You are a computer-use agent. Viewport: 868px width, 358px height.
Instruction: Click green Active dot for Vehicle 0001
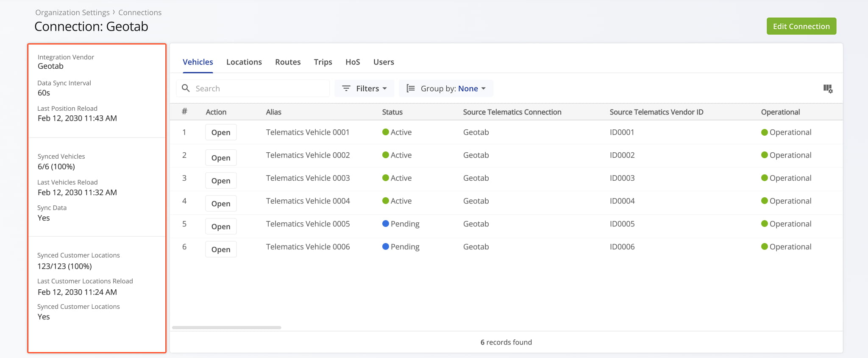point(386,132)
